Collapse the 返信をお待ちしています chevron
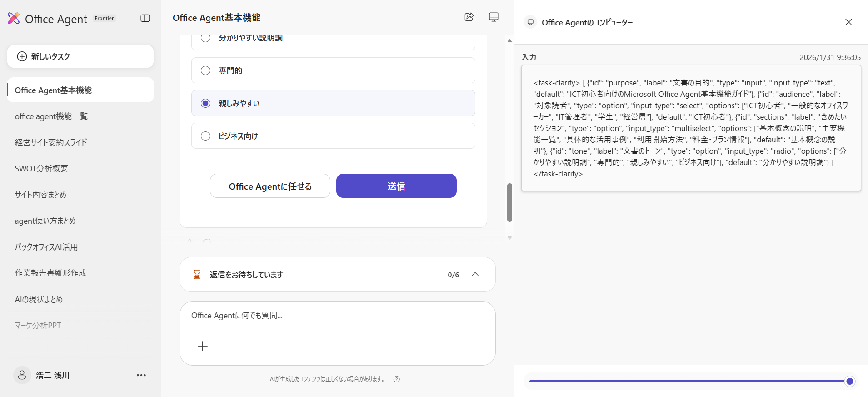 point(475,274)
